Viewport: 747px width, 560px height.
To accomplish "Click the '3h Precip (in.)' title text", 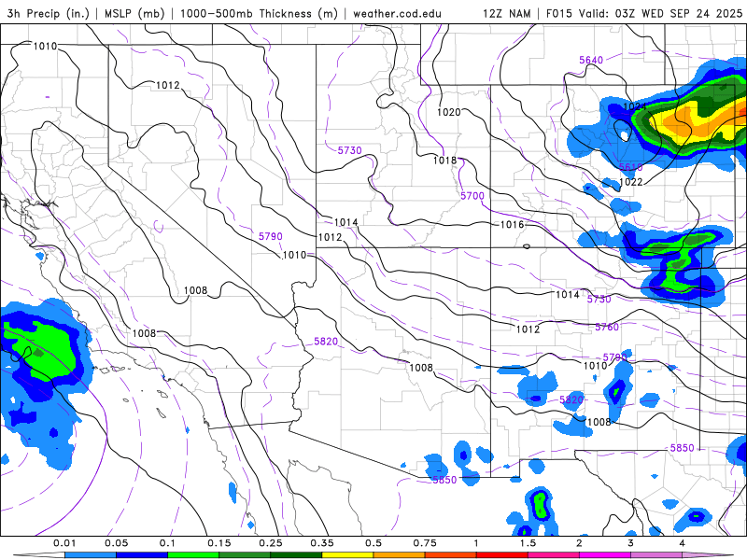I will tap(48, 13).
